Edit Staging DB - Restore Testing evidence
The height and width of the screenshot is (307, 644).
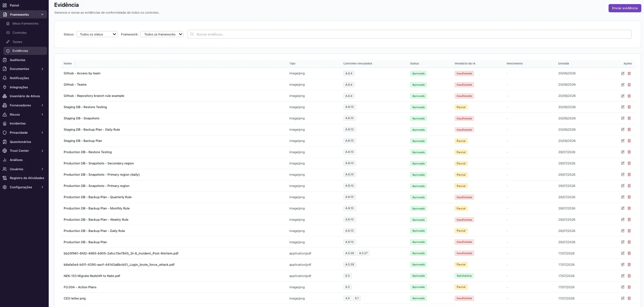623,107
